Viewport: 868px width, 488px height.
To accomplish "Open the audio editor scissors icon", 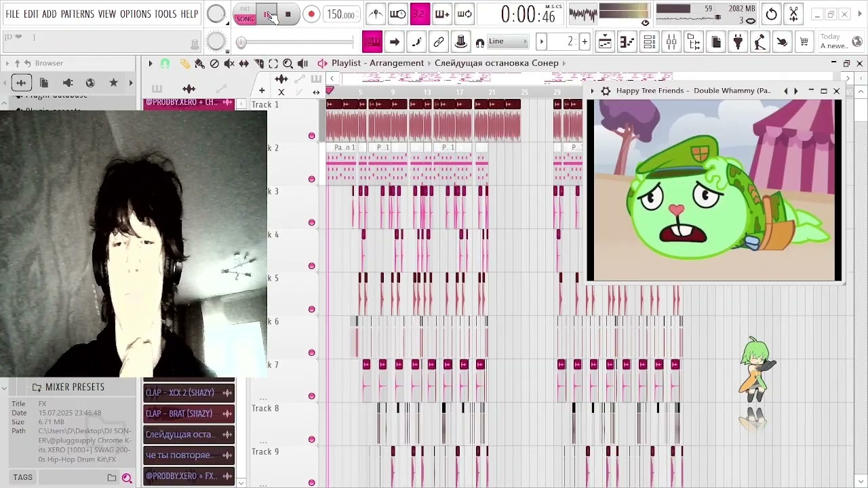I will click(x=793, y=14).
